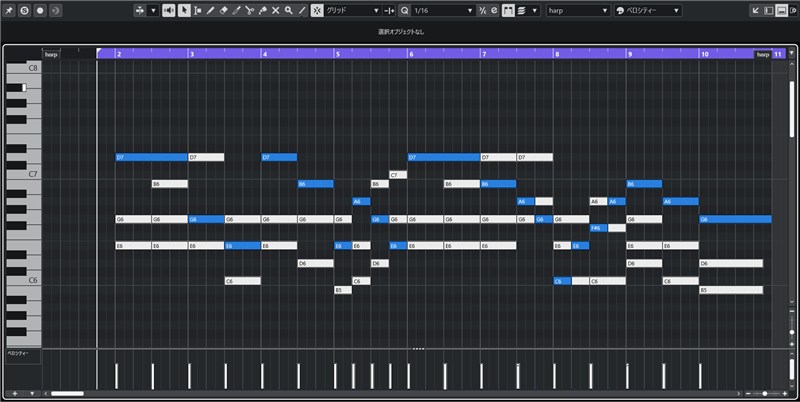The height and width of the screenshot is (402, 800).
Task: Toggle Show Part Borders button
Action: [508, 10]
